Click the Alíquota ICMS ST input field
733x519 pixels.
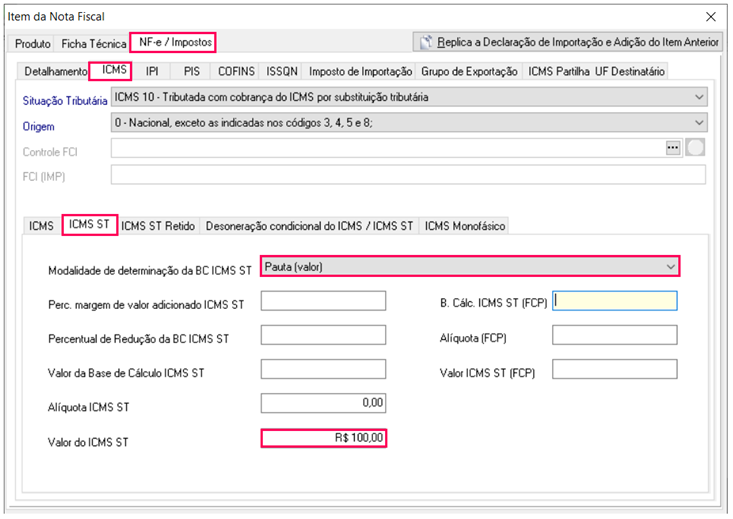coord(323,403)
